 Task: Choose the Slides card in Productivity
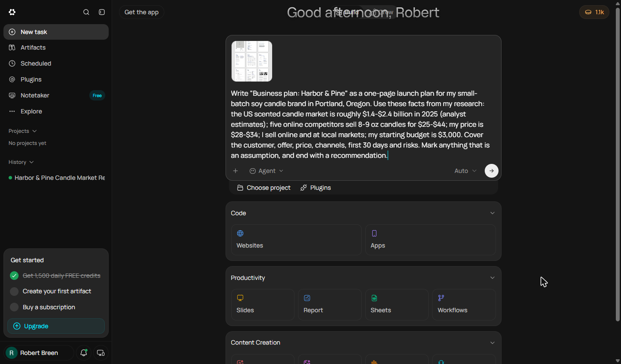tap(263, 304)
